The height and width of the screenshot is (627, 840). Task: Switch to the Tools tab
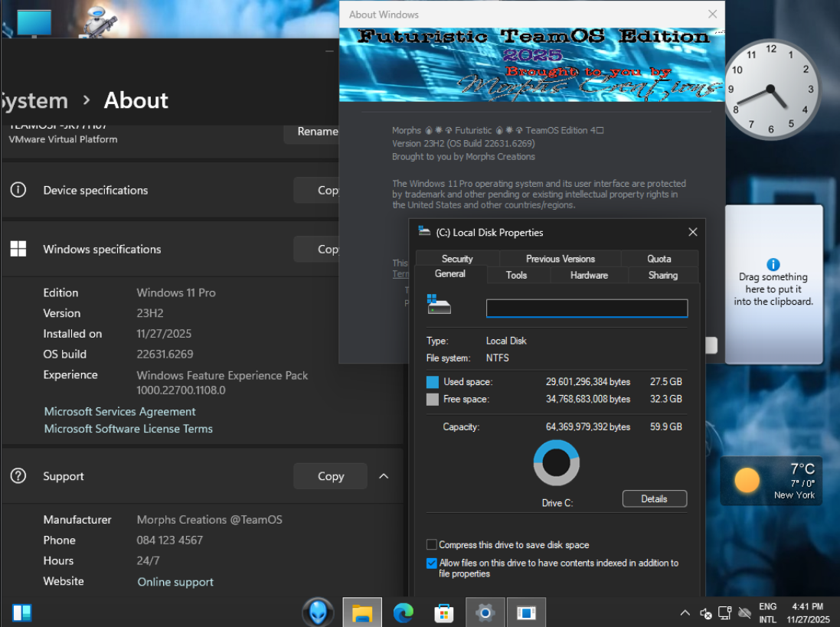click(x=516, y=275)
